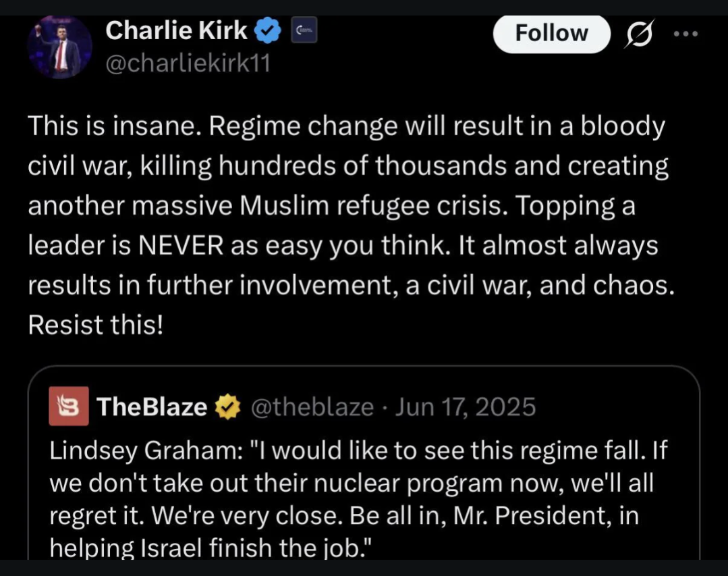The image size is (728, 576).
Task: Open the Jun 17, 2025 timestamp
Action: (x=466, y=407)
